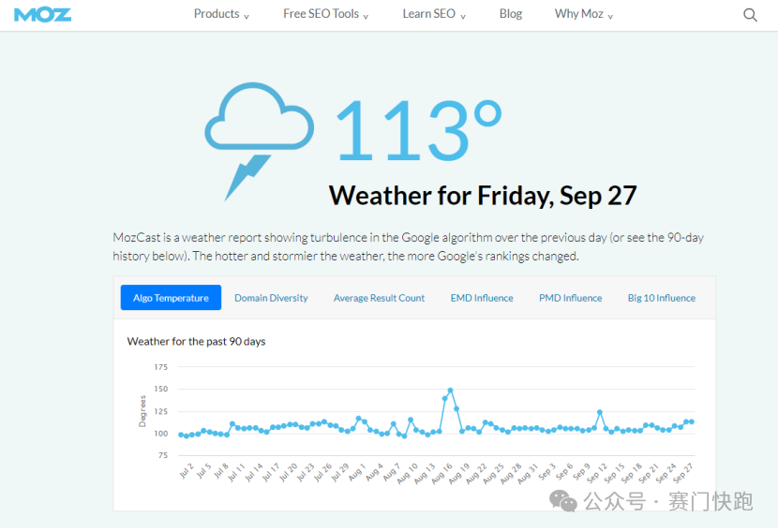The width and height of the screenshot is (778, 532).
Task: Open the Free SEO Tools dropdown
Action: click(x=325, y=14)
